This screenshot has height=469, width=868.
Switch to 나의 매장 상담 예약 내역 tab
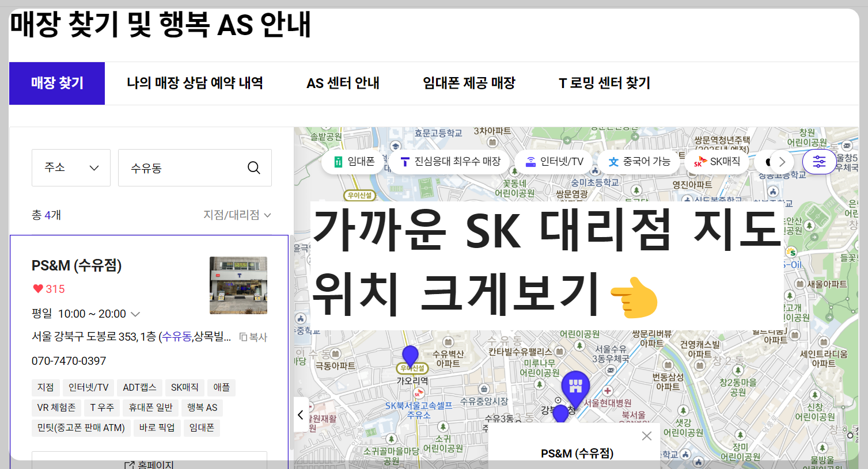195,83
